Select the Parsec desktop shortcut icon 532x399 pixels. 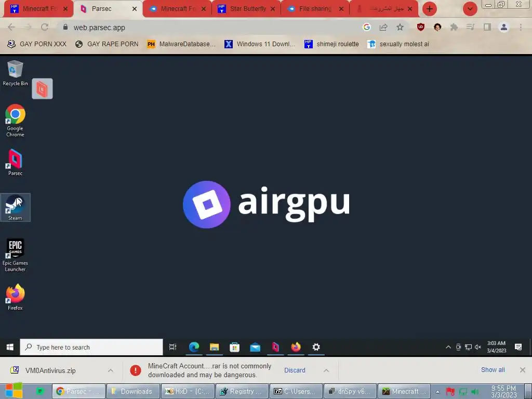[15, 162]
